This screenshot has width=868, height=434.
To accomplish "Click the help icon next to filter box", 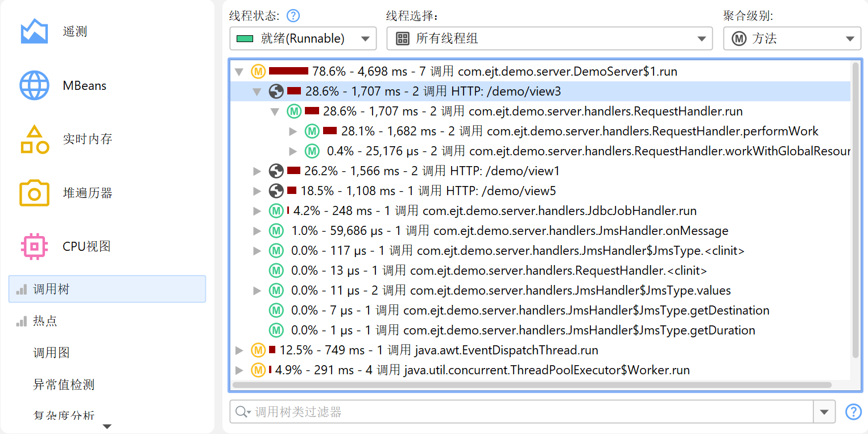I will click(853, 412).
